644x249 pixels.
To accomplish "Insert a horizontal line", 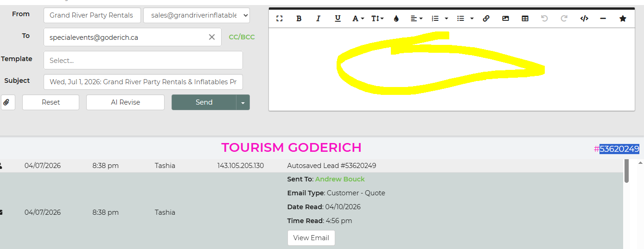I will point(603,19).
